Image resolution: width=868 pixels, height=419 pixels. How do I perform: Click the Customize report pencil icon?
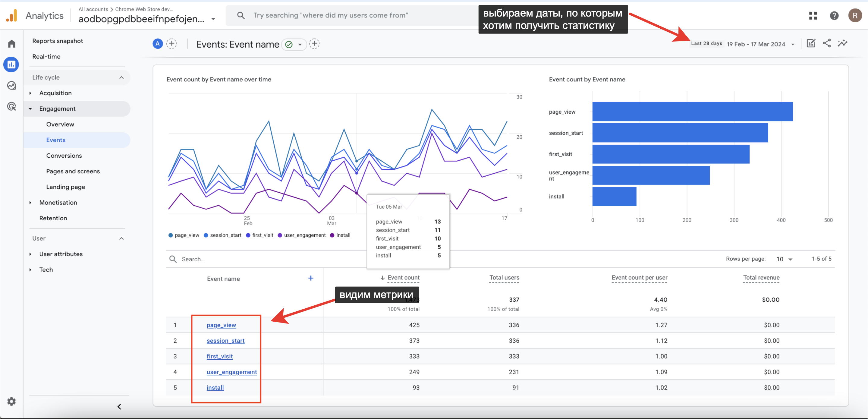[811, 43]
